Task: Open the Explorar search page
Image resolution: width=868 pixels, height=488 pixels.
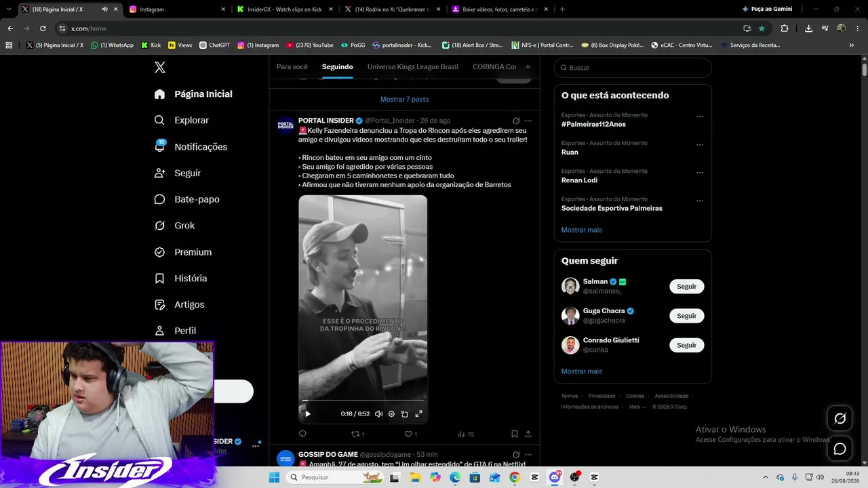Action: point(181,120)
